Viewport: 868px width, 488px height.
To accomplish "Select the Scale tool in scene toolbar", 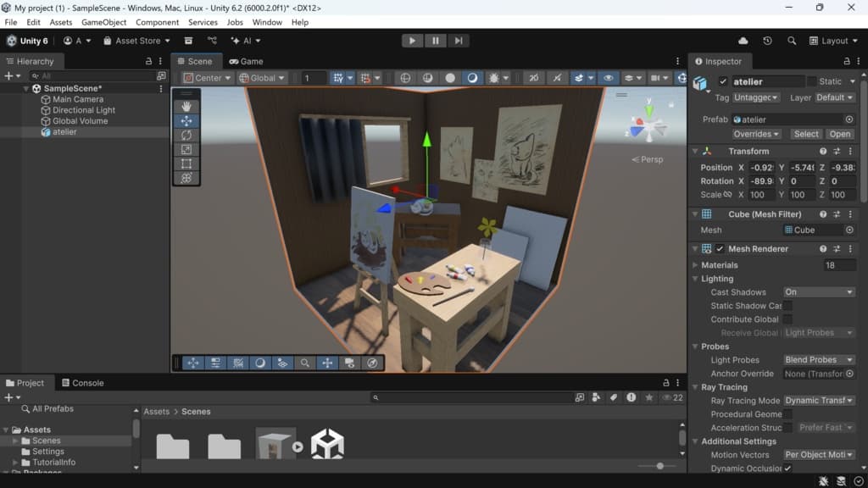I will tap(186, 150).
